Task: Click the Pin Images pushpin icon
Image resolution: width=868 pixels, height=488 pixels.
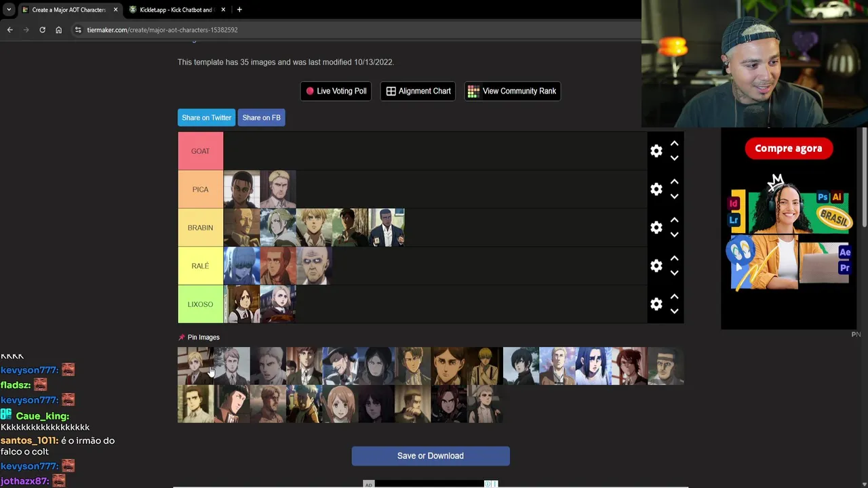Action: [181, 337]
